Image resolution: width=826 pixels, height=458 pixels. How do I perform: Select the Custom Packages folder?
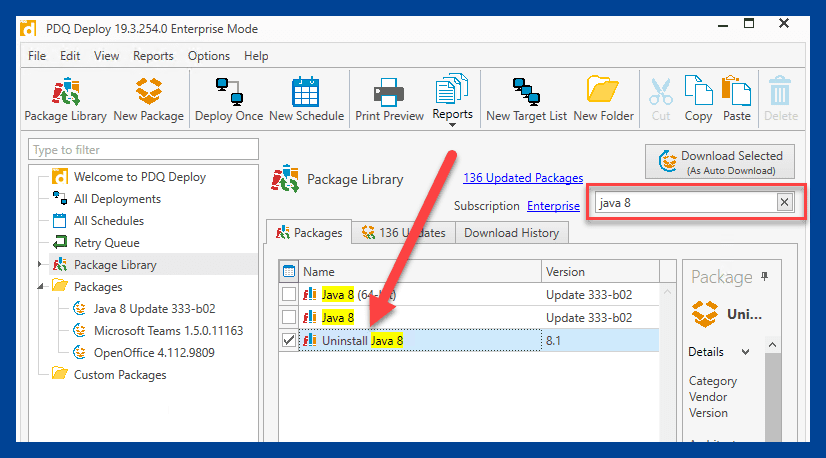click(x=120, y=375)
